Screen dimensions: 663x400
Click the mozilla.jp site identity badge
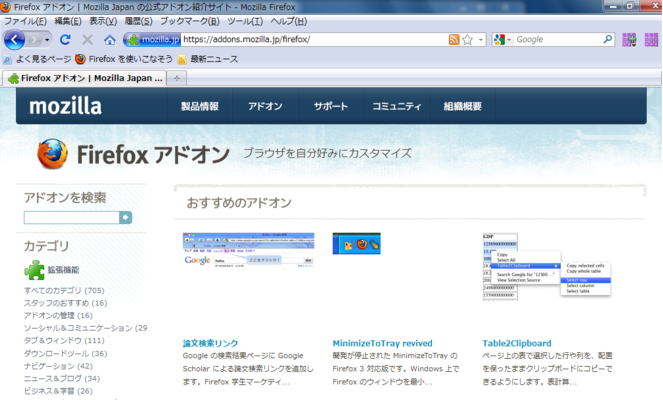click(x=153, y=39)
